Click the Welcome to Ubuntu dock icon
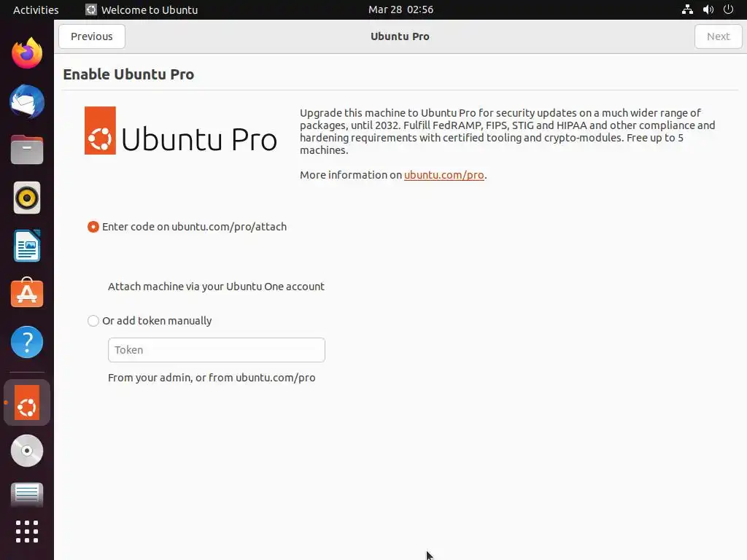This screenshot has height=560, width=747. (27, 402)
